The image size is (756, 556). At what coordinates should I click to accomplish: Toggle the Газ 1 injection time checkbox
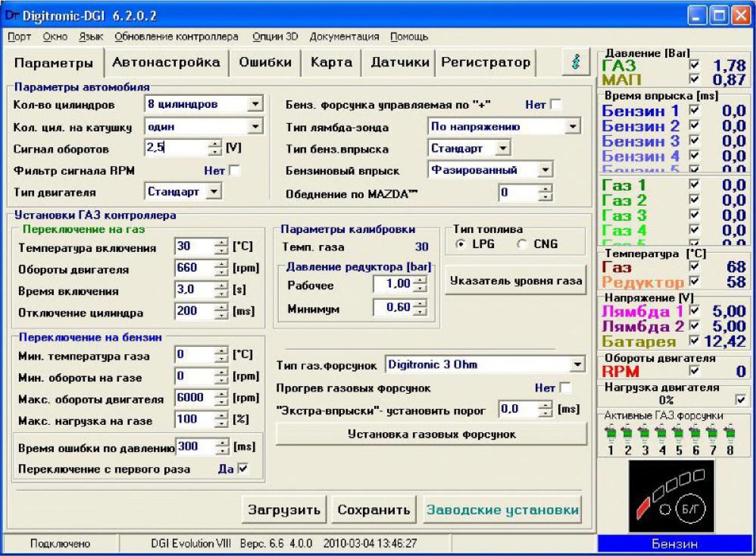[694, 184]
